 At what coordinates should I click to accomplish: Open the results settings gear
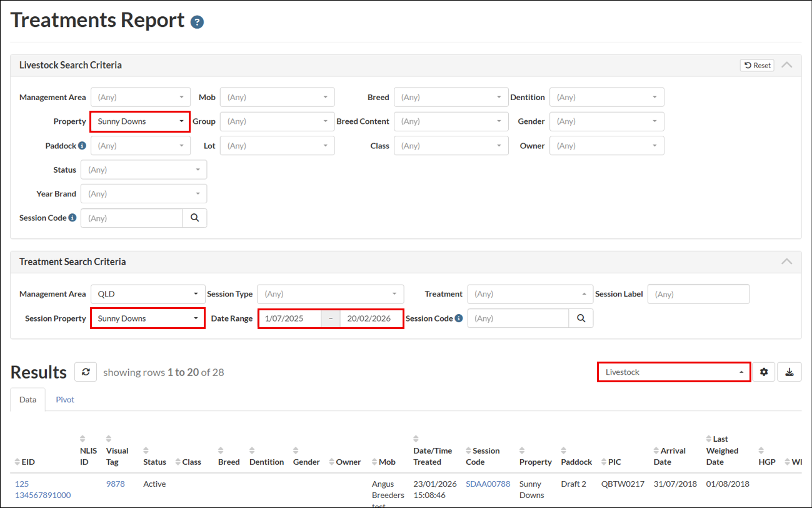point(764,372)
